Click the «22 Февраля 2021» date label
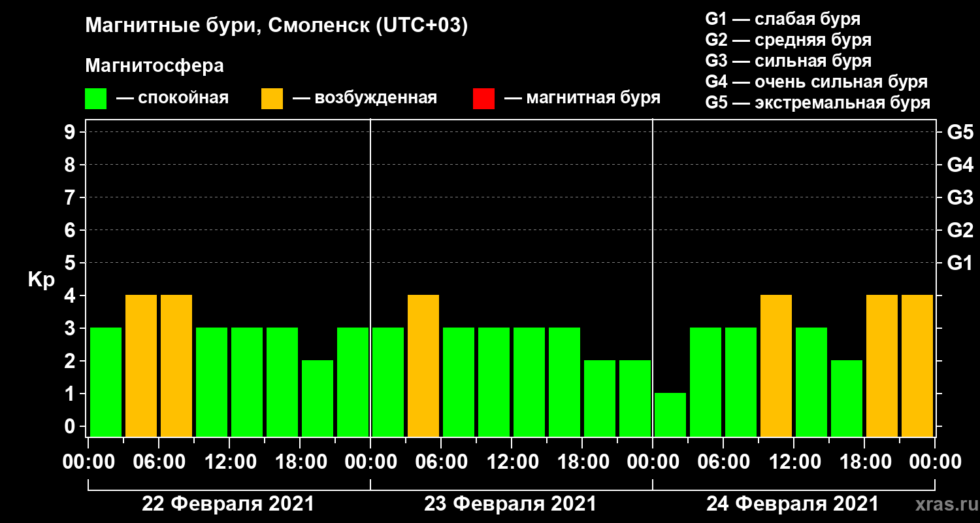980x523 pixels. 228,504
